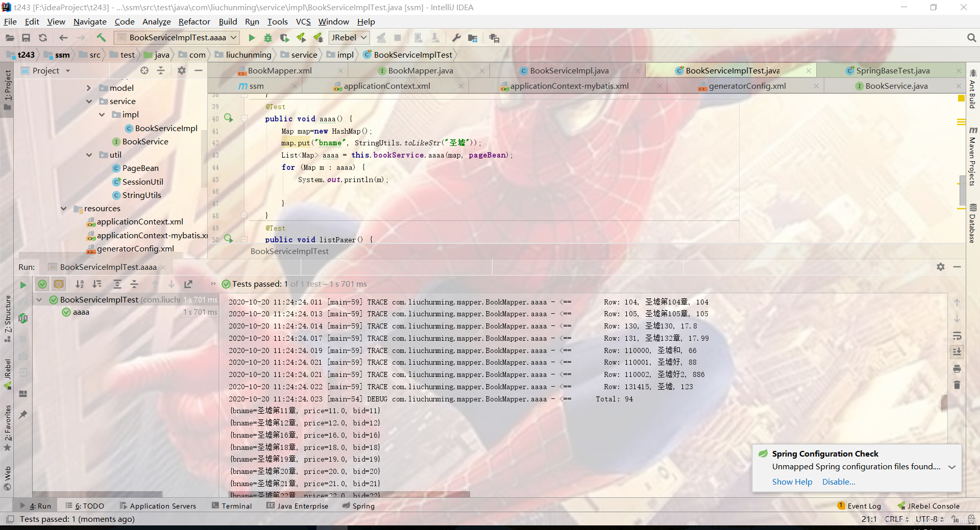Image resolution: width=980 pixels, height=530 pixels.
Task: Collapse all test results icon
Action: 134,284
